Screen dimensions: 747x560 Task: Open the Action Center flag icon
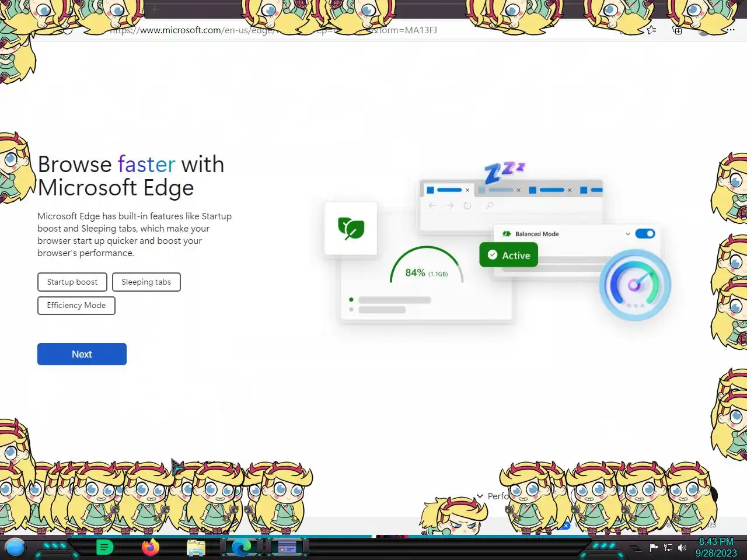654,548
